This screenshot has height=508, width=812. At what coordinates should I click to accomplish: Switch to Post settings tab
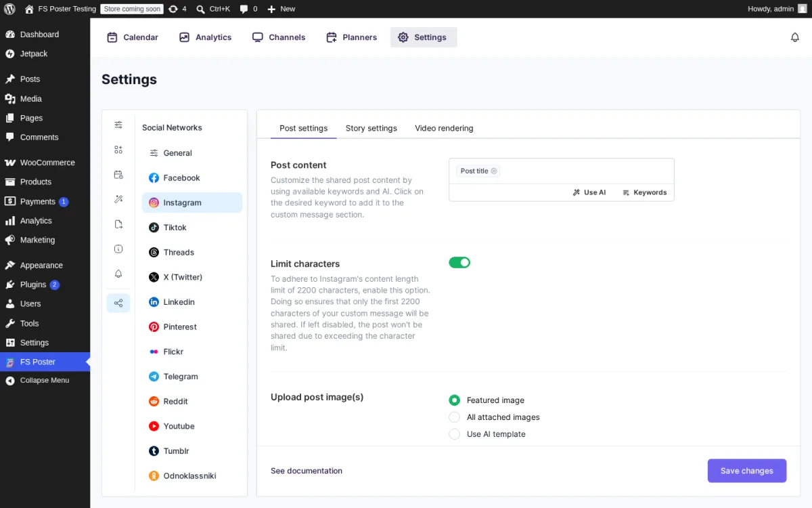303,128
